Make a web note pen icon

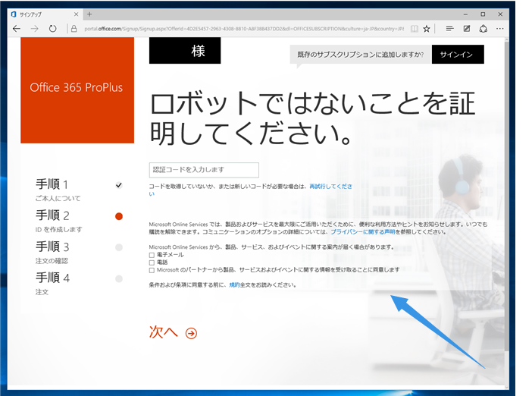tap(467, 29)
